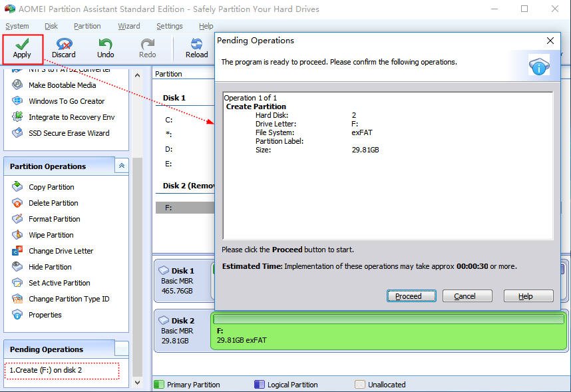This screenshot has height=392, width=571.
Task: Select the *: unlabeled partition row
Action: [x=184, y=134]
